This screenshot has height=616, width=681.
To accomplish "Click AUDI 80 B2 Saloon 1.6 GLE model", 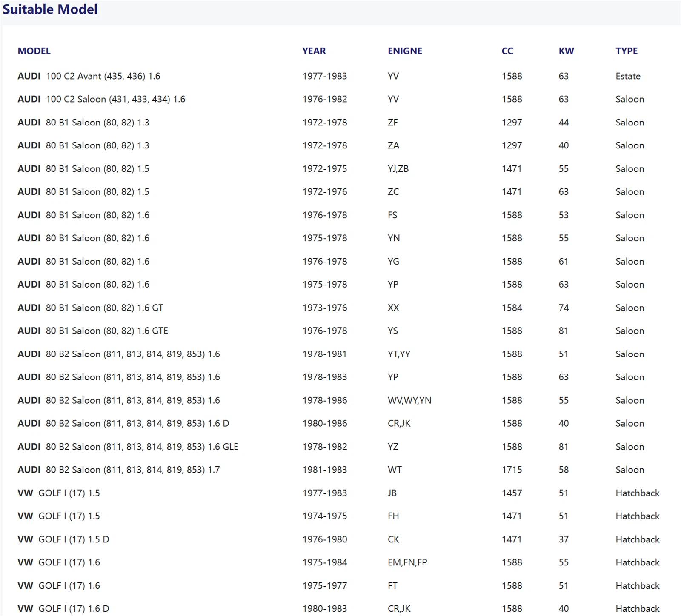I will click(128, 447).
